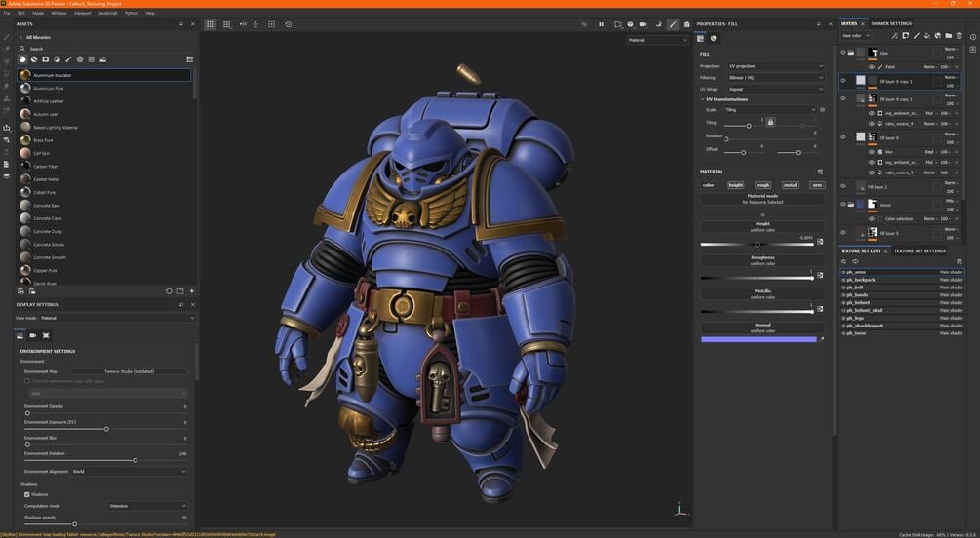The width and height of the screenshot is (980, 538).
Task: Reset the viewport camera with the clock icon
Action: (288, 24)
